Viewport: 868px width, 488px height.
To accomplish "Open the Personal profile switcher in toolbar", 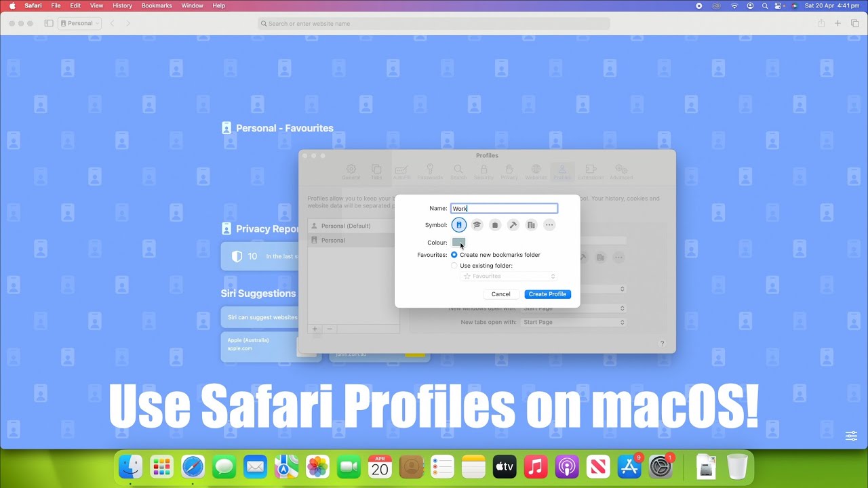I will [x=80, y=23].
